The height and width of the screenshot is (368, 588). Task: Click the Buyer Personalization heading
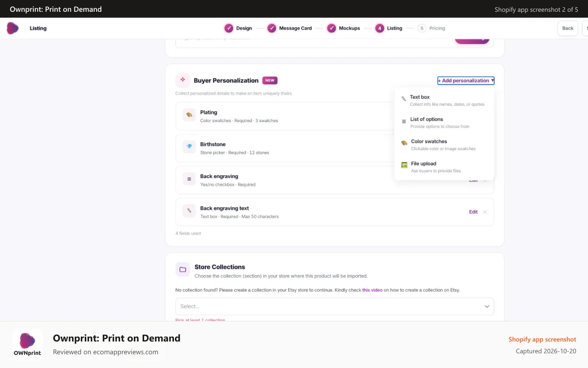click(226, 80)
